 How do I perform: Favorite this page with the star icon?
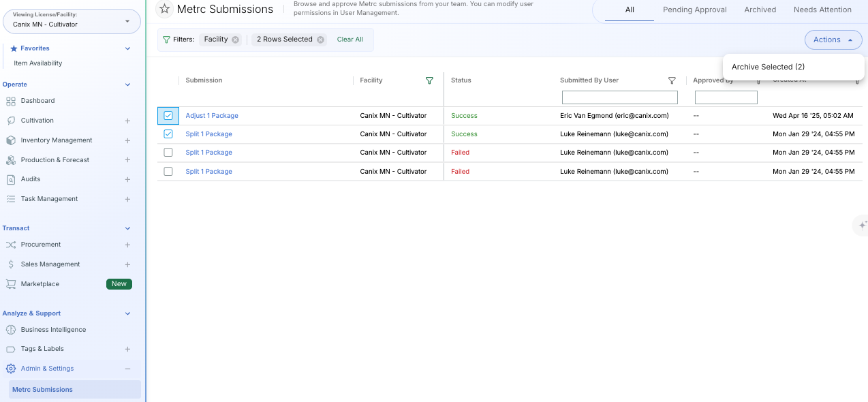click(x=164, y=9)
